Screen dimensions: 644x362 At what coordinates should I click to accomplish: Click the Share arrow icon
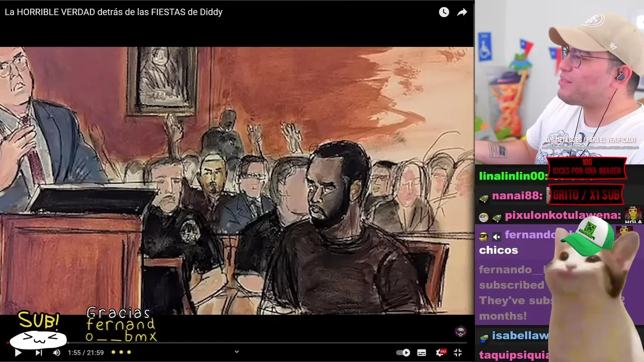pos(462,12)
